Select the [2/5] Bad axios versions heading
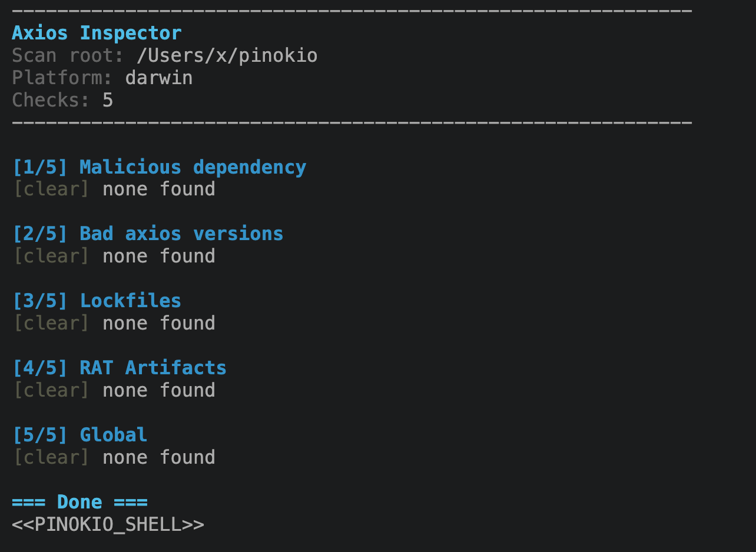Viewport: 756px width, 552px height. (x=148, y=234)
